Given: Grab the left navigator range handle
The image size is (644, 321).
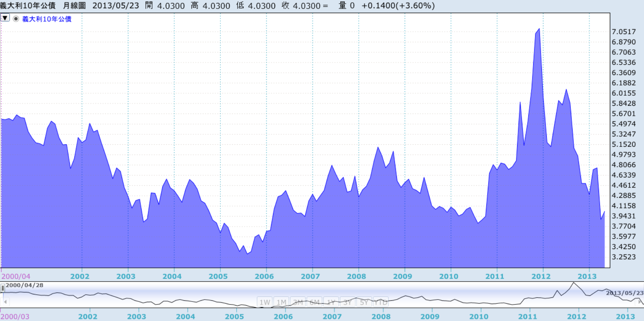Looking at the screenshot, I should click(x=2, y=288).
